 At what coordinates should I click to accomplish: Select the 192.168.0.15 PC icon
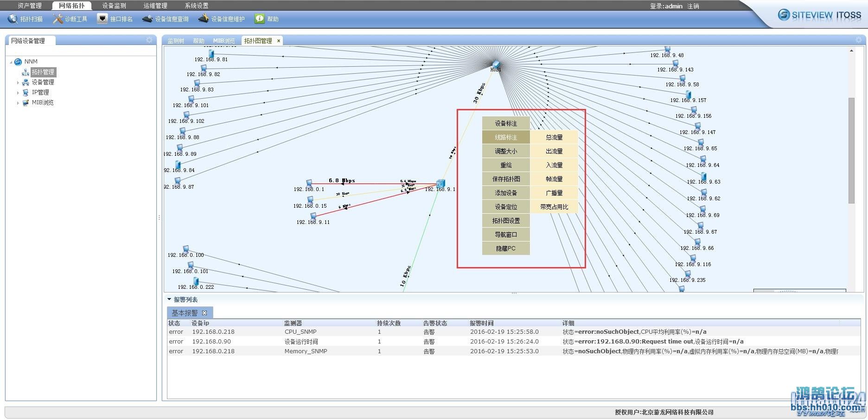point(310,200)
